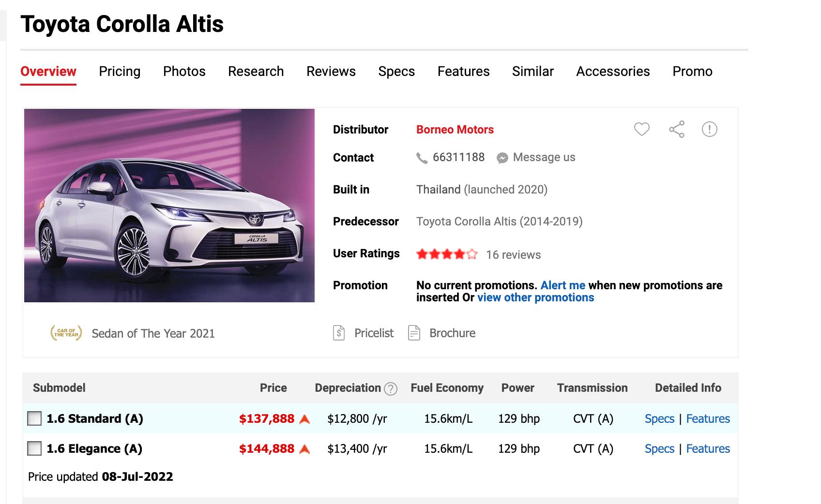
Task: Open Specs for 1.6 Elegance (A)
Action: point(659,449)
